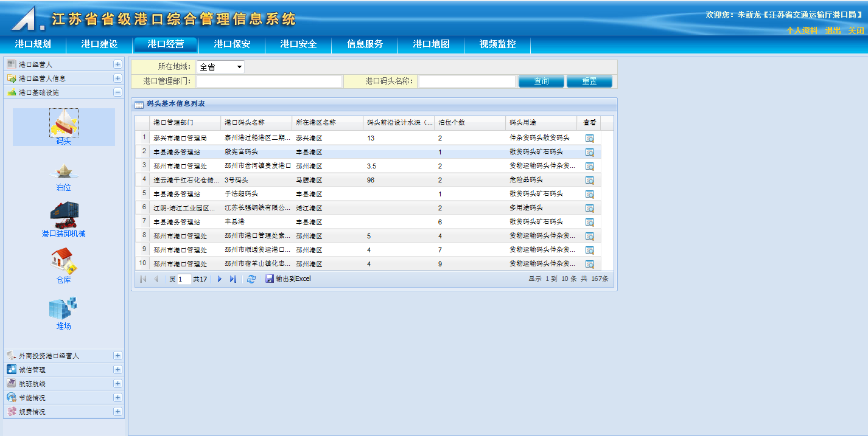This screenshot has width=868, height=436.
Task: Expand the 诚信管理 section
Action: click(117, 370)
